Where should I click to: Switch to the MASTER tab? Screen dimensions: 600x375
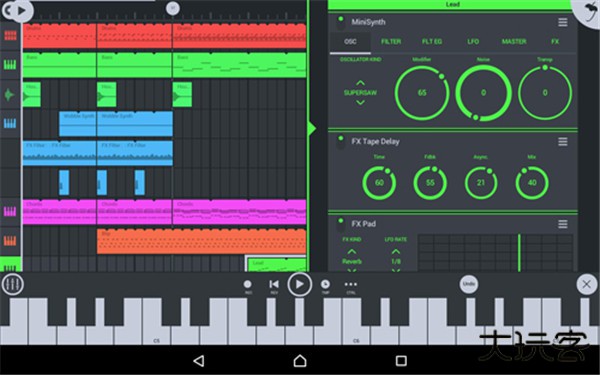click(x=514, y=42)
